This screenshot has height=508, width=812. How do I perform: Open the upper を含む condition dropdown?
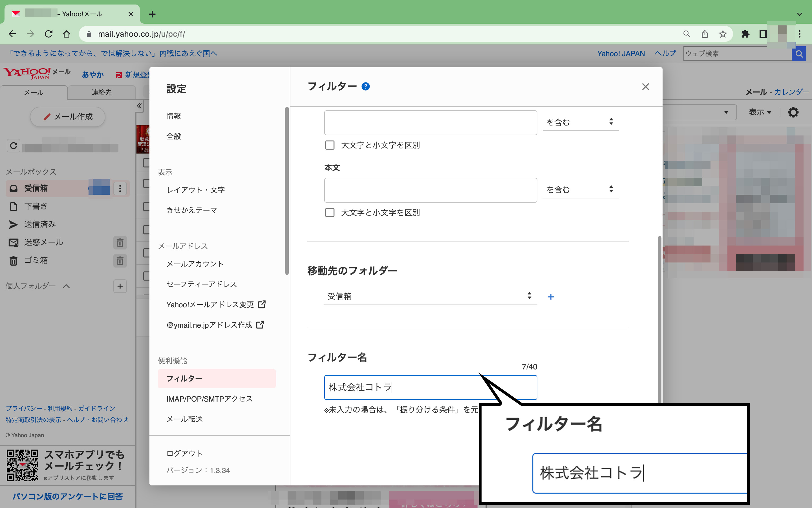point(581,122)
